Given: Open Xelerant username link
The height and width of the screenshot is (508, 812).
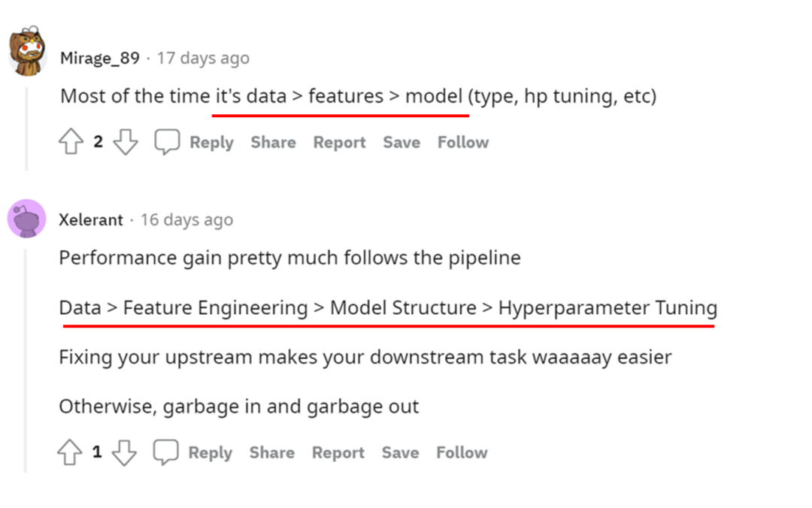Looking at the screenshot, I should (90, 219).
